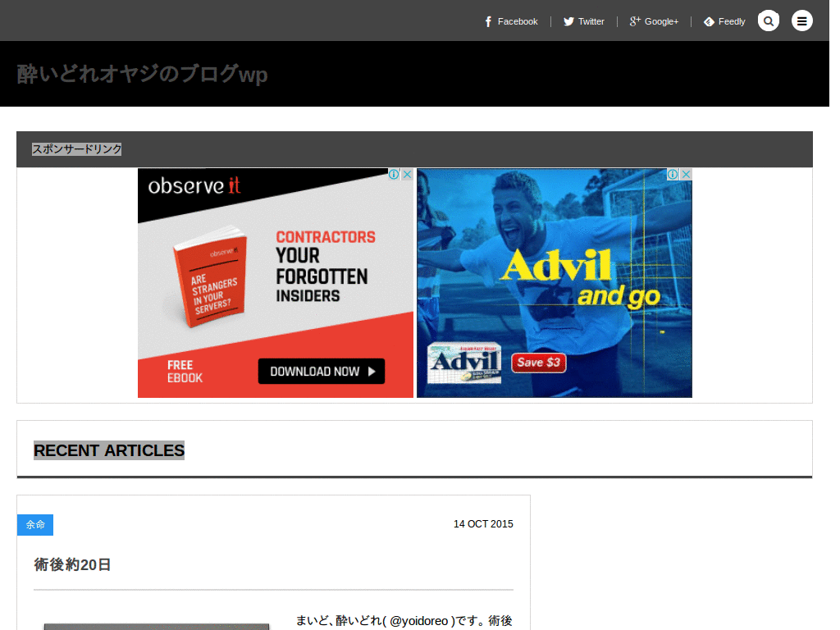
Task: Open the article 術後約20日
Action: (72, 564)
